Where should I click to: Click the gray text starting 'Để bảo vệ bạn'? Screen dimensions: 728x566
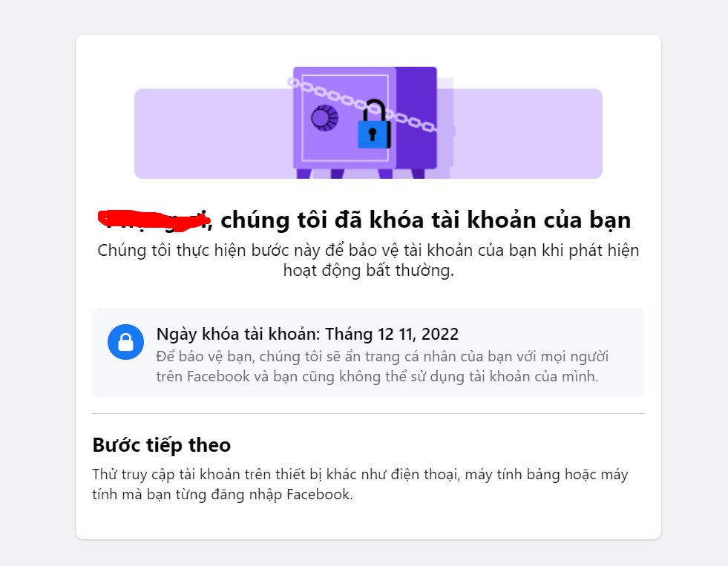click(382, 366)
